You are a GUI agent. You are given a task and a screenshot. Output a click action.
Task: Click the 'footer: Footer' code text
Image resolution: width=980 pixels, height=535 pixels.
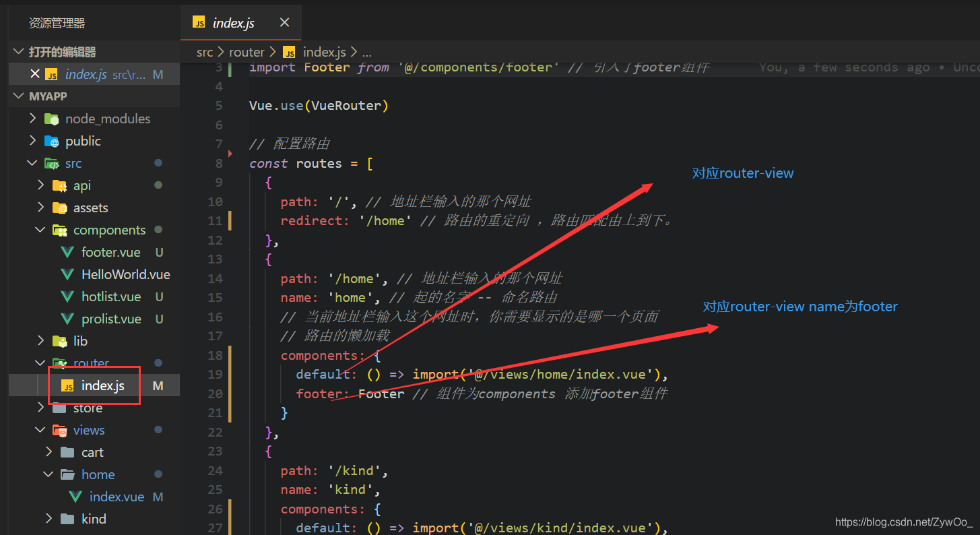(350, 394)
